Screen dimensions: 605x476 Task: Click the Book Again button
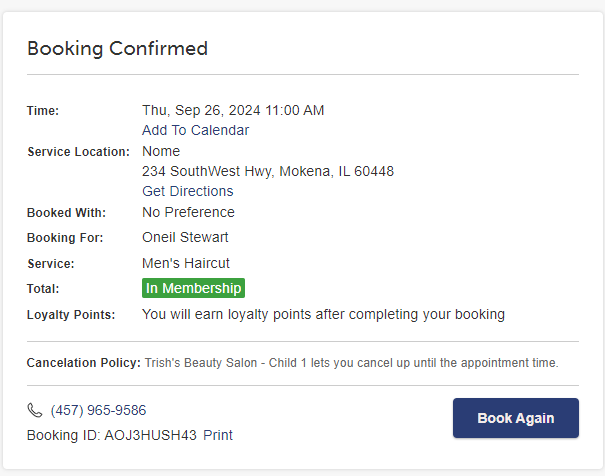coord(515,418)
